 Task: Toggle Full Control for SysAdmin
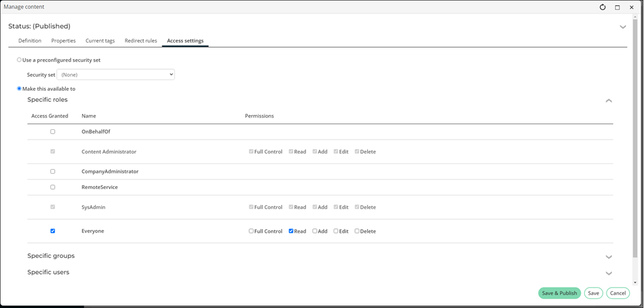pos(251,207)
